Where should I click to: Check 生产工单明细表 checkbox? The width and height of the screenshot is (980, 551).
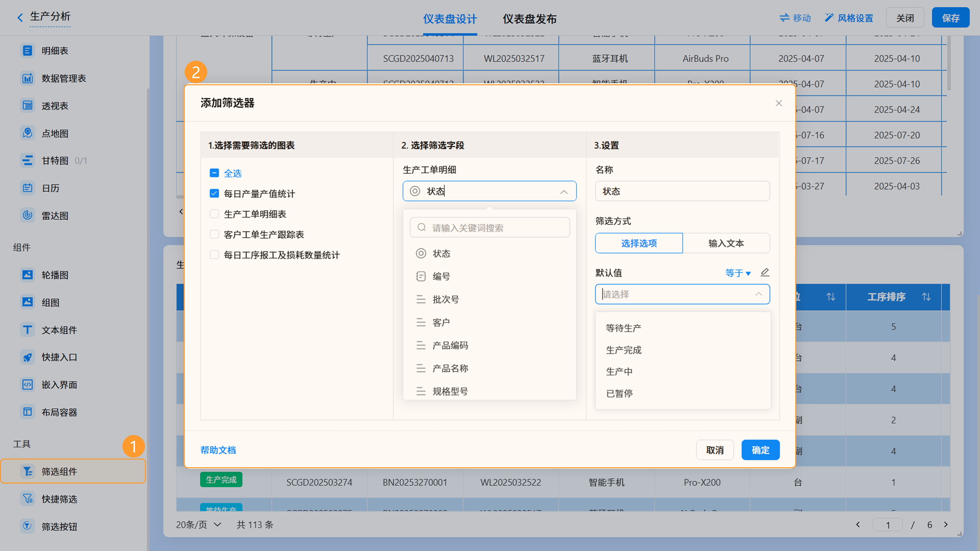point(214,214)
